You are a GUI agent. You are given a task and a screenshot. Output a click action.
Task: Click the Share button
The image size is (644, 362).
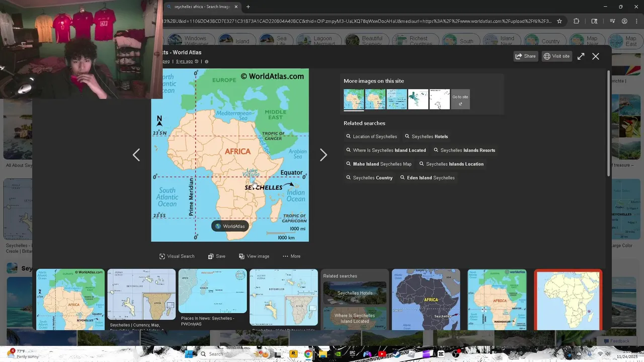(526, 56)
